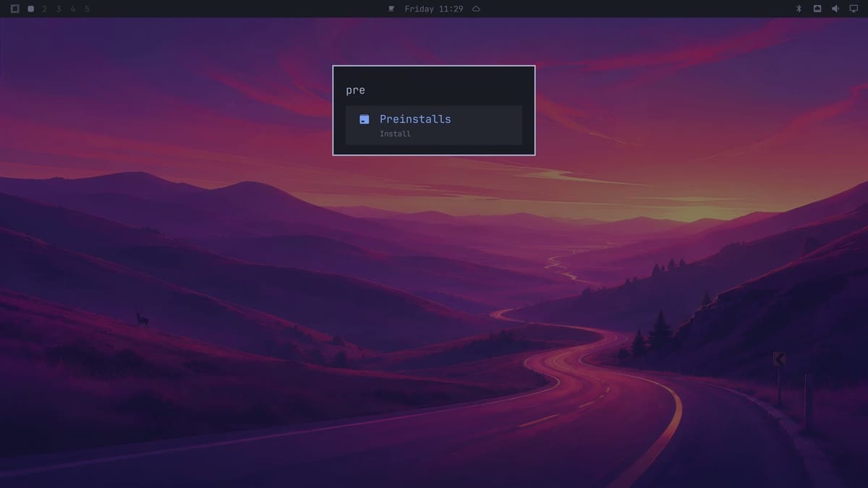Open the Friday 11:29 clock
868x488 pixels.
click(434, 9)
